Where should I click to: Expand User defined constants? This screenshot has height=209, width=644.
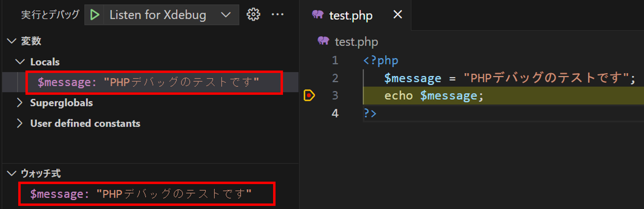coord(20,123)
